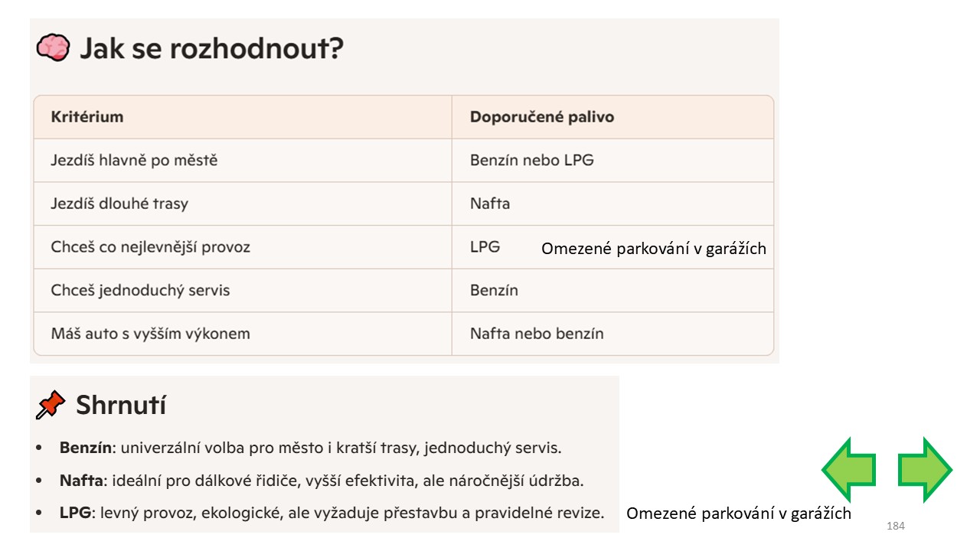The height and width of the screenshot is (551, 980).
Task: Click the red pushpin icon beside Shrnutí
Action: [51, 405]
